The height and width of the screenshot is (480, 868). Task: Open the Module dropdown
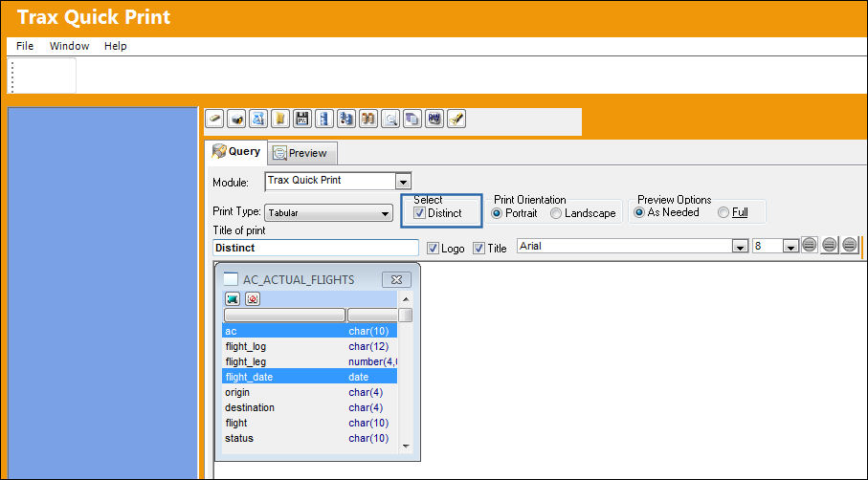[403, 182]
